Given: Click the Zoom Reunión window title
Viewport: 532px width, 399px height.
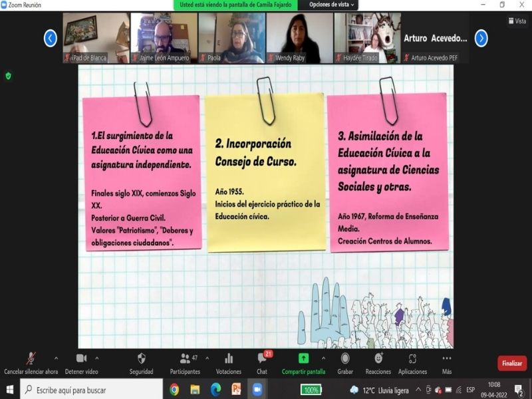Looking at the screenshot, I should [25, 5].
